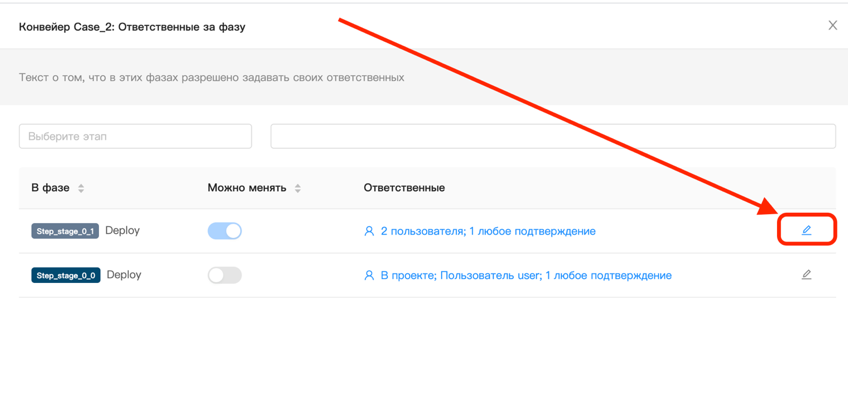Click the empty field right of «Выберите этап»
The image size is (848, 416).
(x=552, y=136)
